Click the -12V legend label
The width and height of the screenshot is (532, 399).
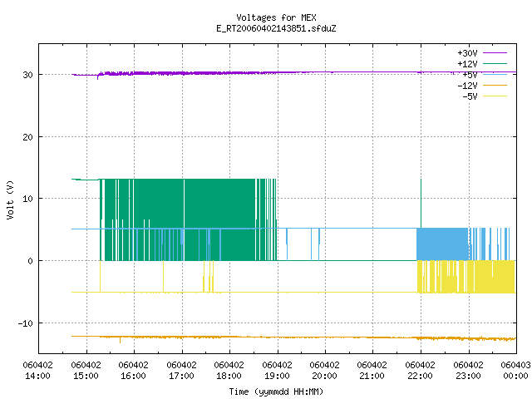tap(467, 86)
